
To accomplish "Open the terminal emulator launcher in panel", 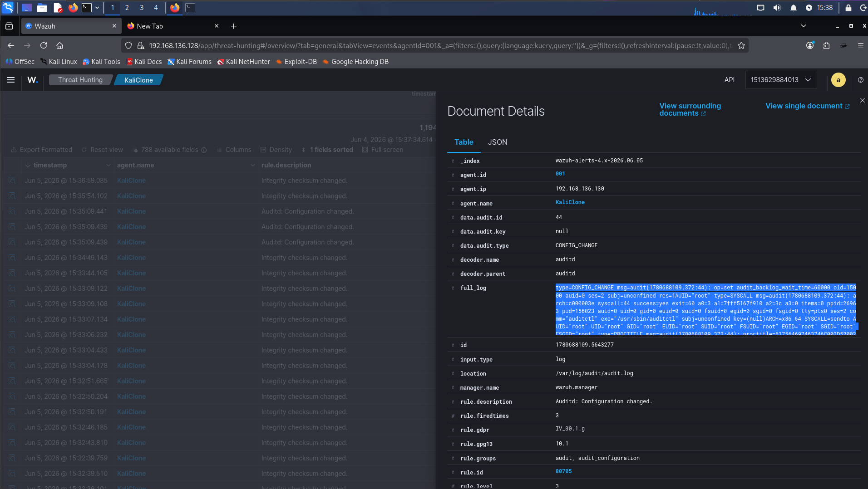I will (87, 8).
